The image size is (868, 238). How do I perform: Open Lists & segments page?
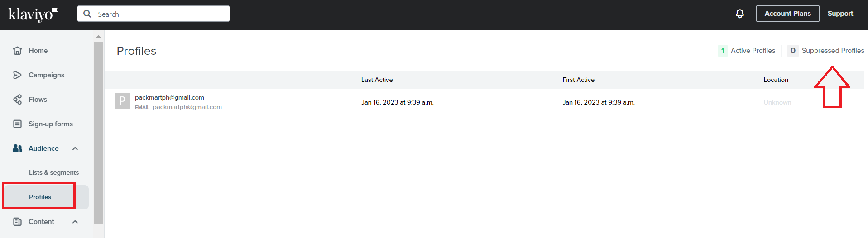(54, 172)
